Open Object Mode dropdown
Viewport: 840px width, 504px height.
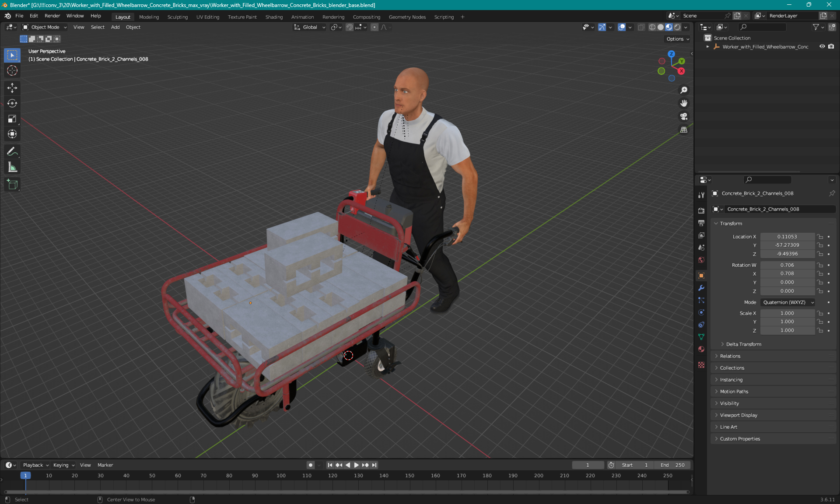coord(45,27)
